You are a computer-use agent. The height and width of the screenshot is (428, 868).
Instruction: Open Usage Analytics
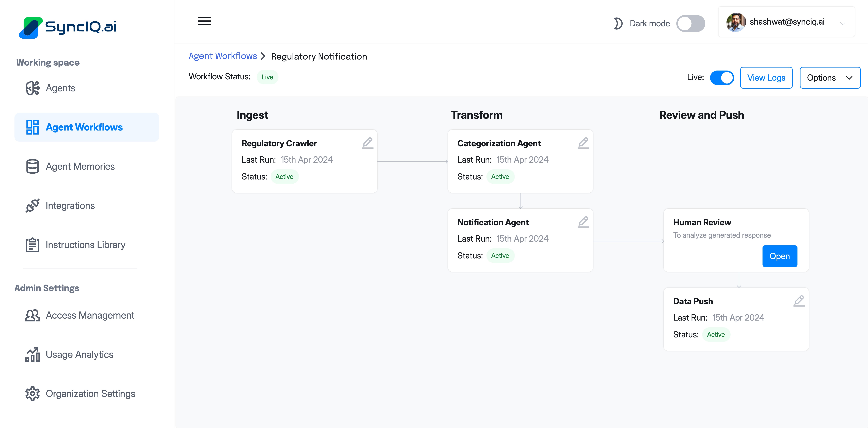click(x=87, y=355)
